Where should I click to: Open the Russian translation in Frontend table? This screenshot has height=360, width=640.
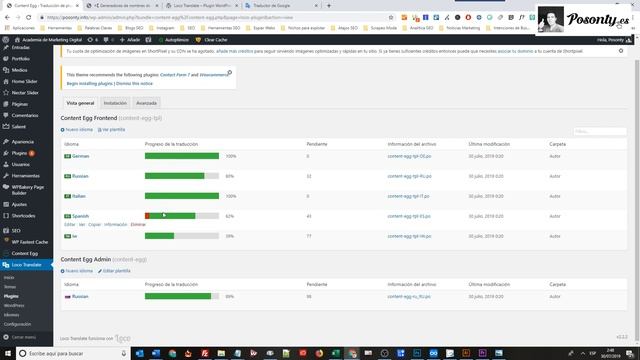(80, 176)
